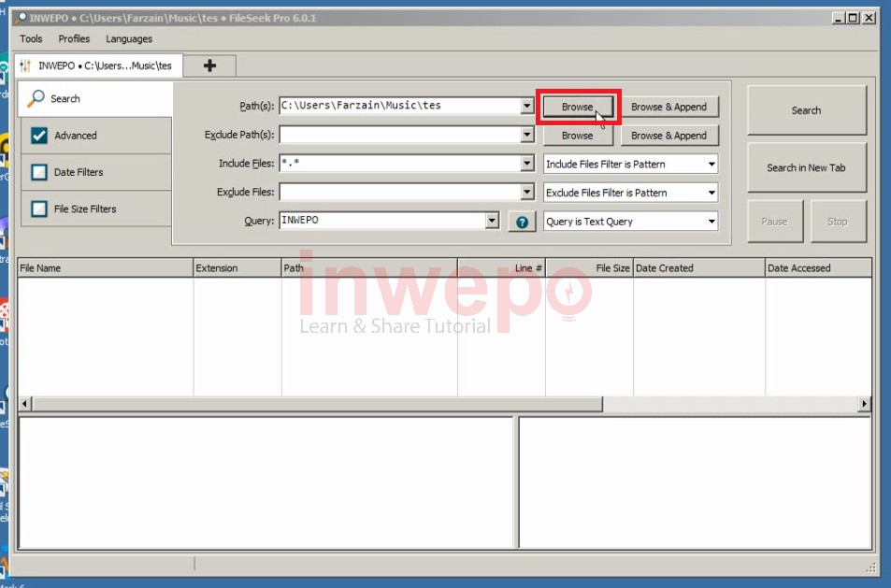
Task: Click into the Query text field
Action: (382, 221)
